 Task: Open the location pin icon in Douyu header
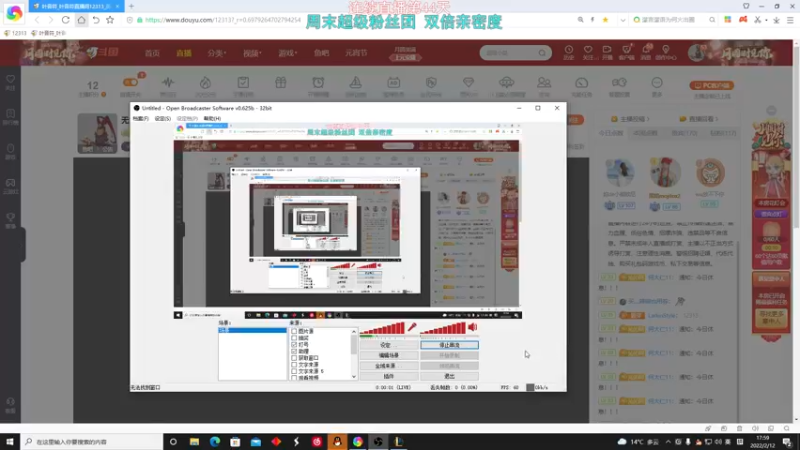666,49
